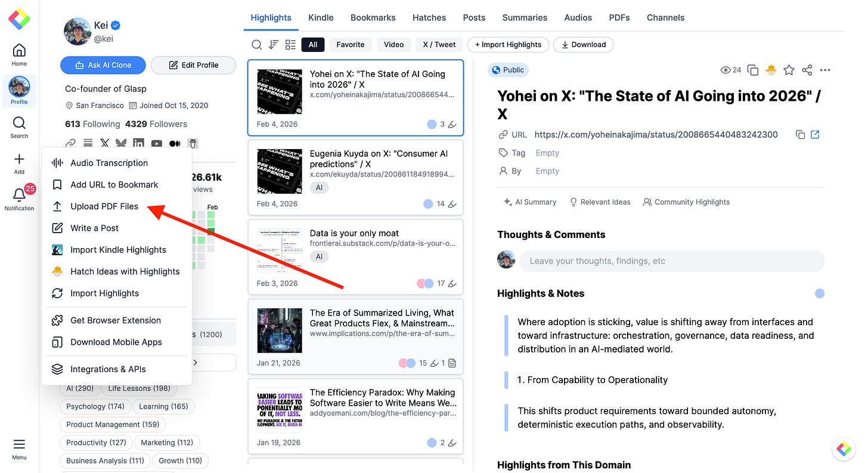Viewport: 868px width, 473px height.
Task: Click the coffee cup profile icon
Action: point(193,143)
